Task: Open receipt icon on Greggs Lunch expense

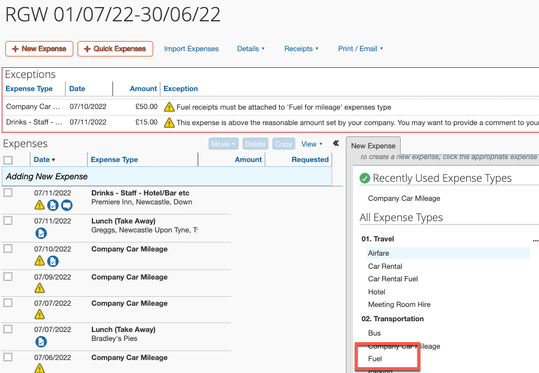Action: pos(41,233)
